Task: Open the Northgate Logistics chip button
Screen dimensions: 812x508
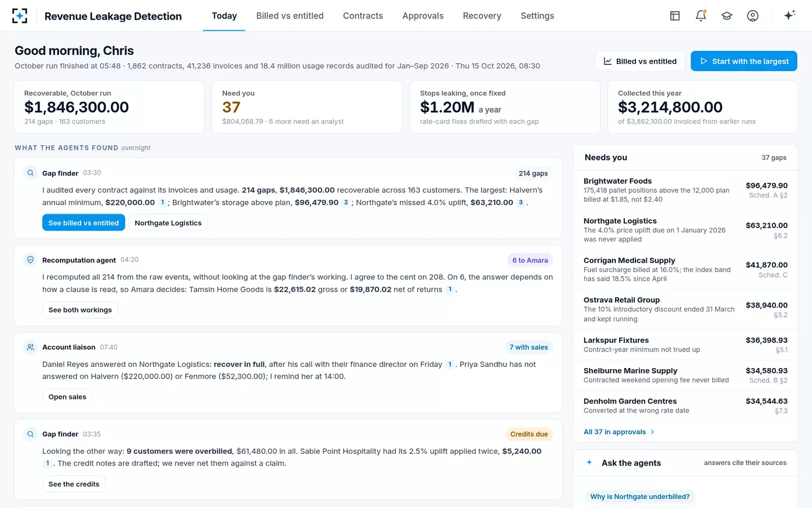Action: (168, 223)
